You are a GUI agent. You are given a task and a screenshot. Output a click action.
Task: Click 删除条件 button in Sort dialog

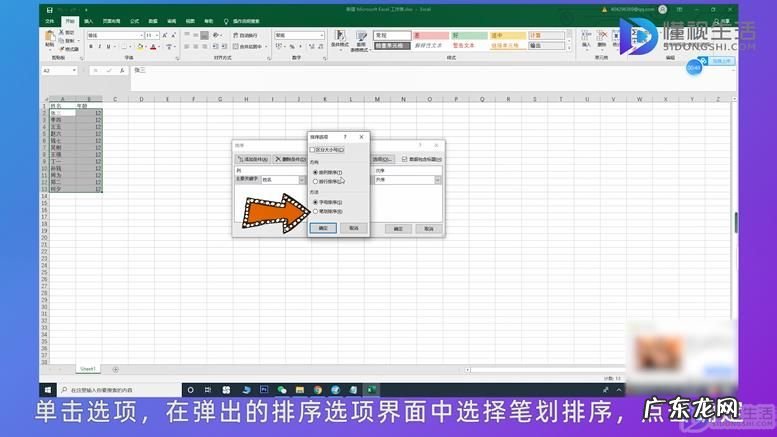pyautogui.click(x=290, y=159)
